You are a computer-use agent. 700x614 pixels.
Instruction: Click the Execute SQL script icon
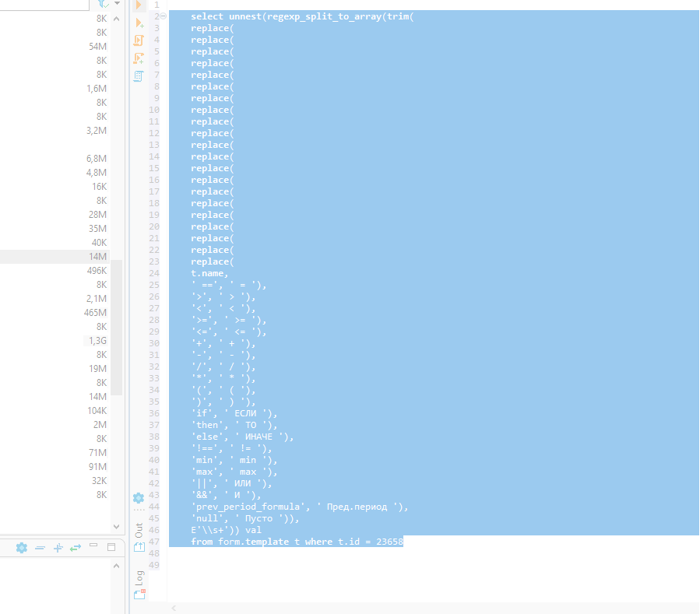[139, 40]
